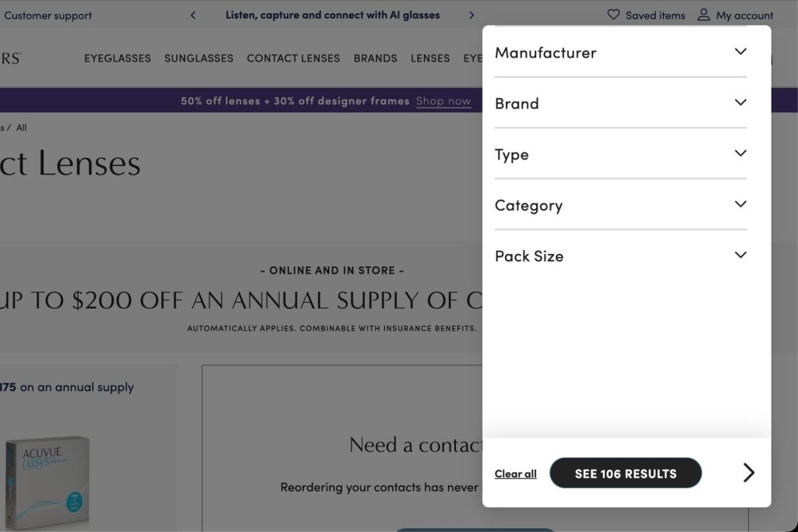Screen dimensions: 798x532
Task: Click See 106 Results button
Action: pyautogui.click(x=626, y=473)
